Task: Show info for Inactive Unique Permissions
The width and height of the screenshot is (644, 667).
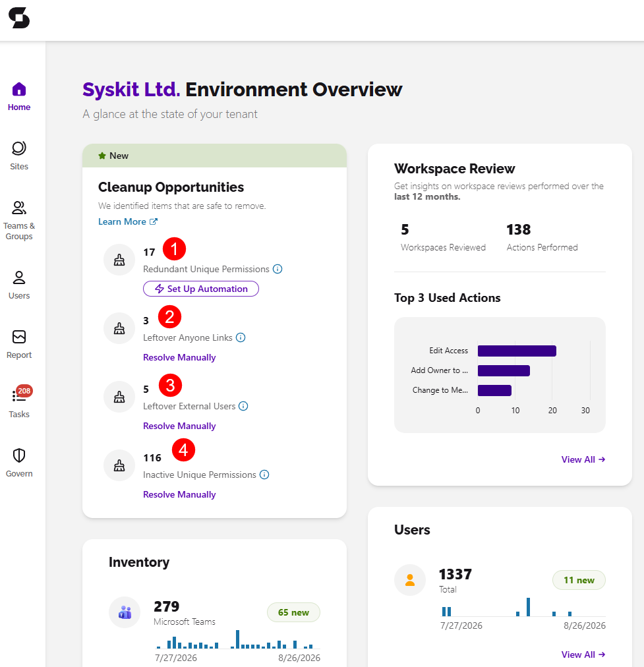Action: coord(264,475)
